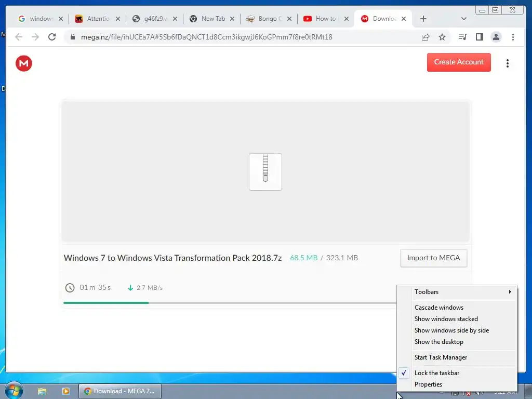Open Windows Explorer from taskbar
Viewport: 532px width, 399px height.
pyautogui.click(x=42, y=391)
